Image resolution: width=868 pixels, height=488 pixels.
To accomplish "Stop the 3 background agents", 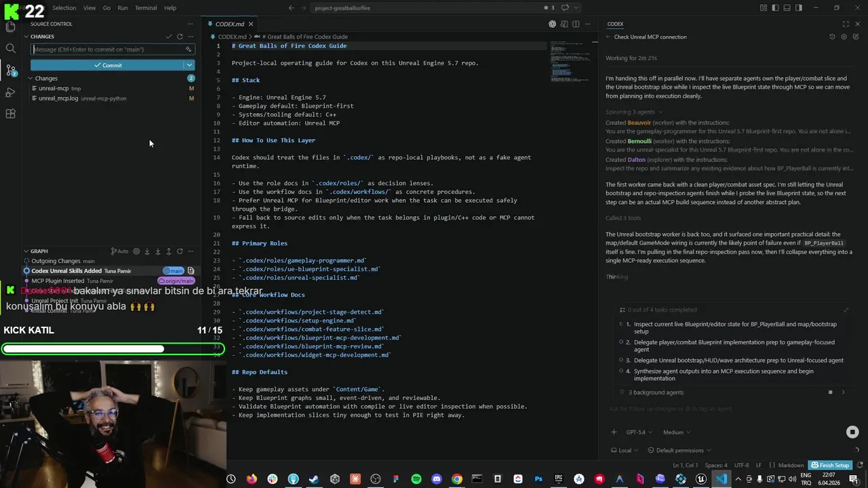I will 830,392.
